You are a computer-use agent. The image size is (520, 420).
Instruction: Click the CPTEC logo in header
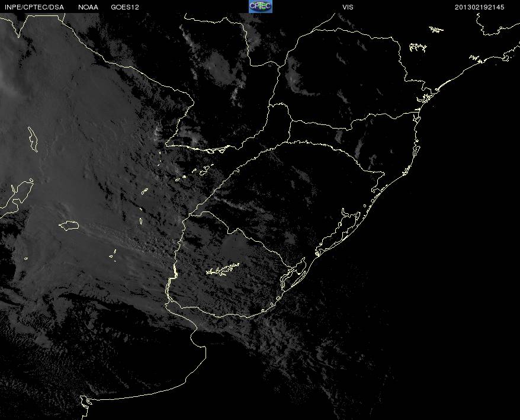(x=261, y=7)
